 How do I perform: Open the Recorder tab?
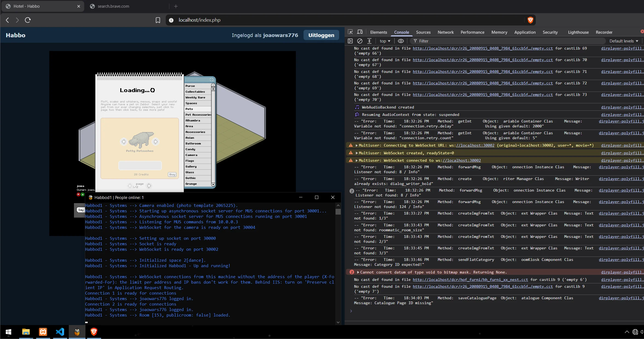[604, 32]
